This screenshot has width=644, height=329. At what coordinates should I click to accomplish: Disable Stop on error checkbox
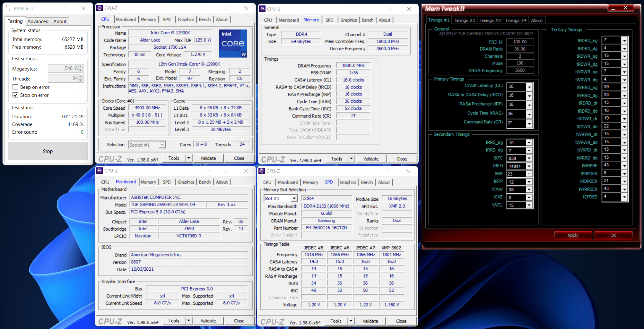pyautogui.click(x=15, y=95)
